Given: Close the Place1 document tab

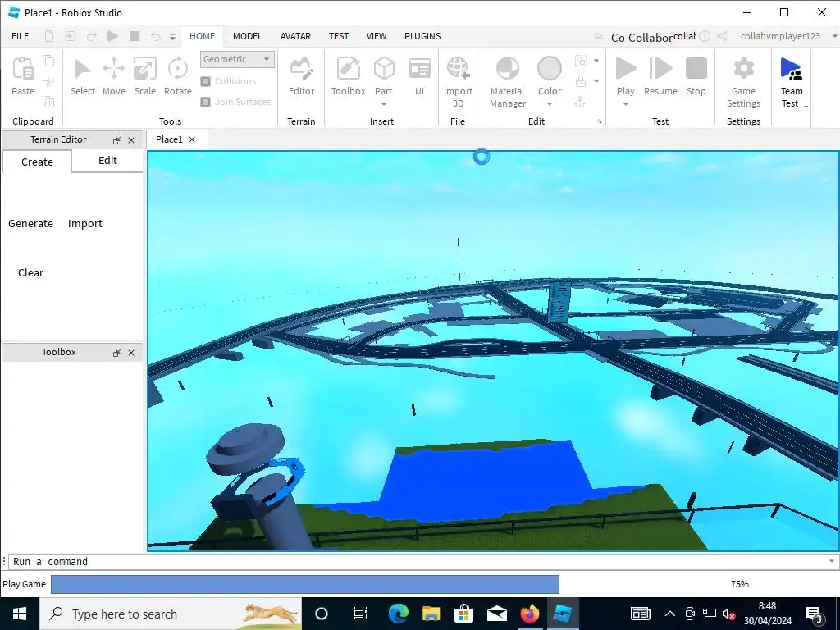Looking at the screenshot, I should point(192,139).
